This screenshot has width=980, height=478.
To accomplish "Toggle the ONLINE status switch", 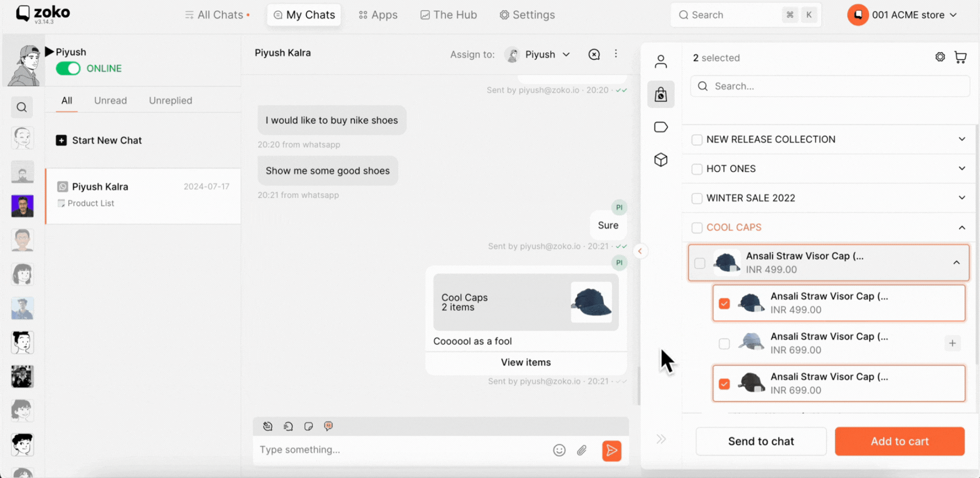I will (68, 68).
